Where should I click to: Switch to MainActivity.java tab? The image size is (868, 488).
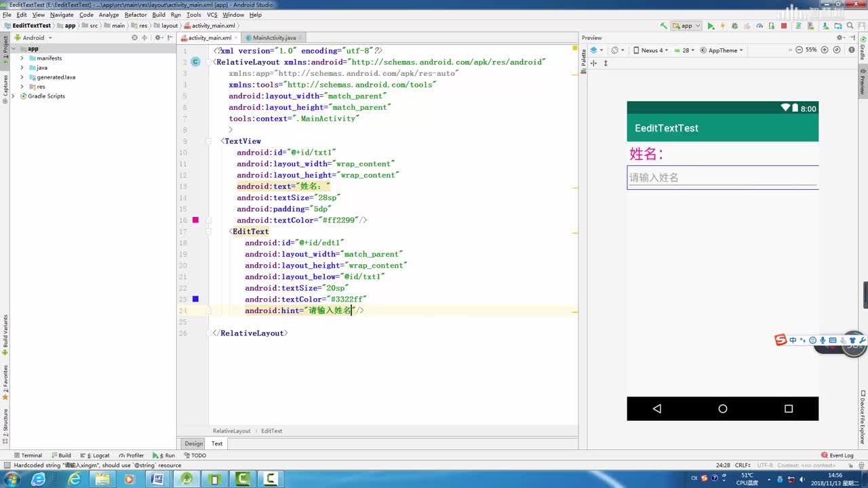point(274,38)
